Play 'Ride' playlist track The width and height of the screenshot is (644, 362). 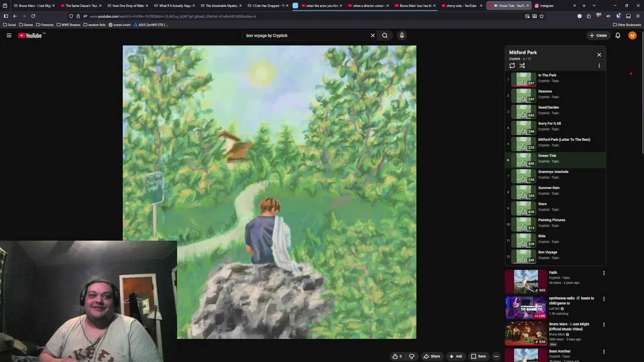555,240
